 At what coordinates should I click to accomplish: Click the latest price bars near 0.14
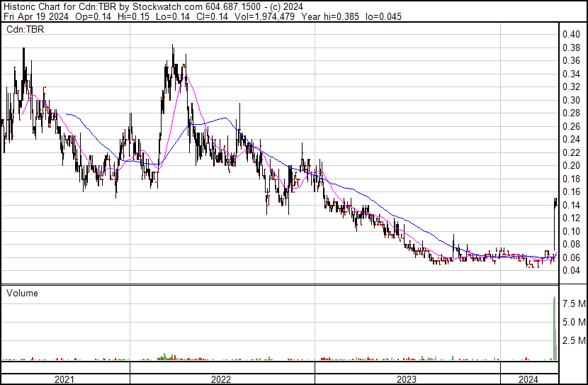click(555, 203)
